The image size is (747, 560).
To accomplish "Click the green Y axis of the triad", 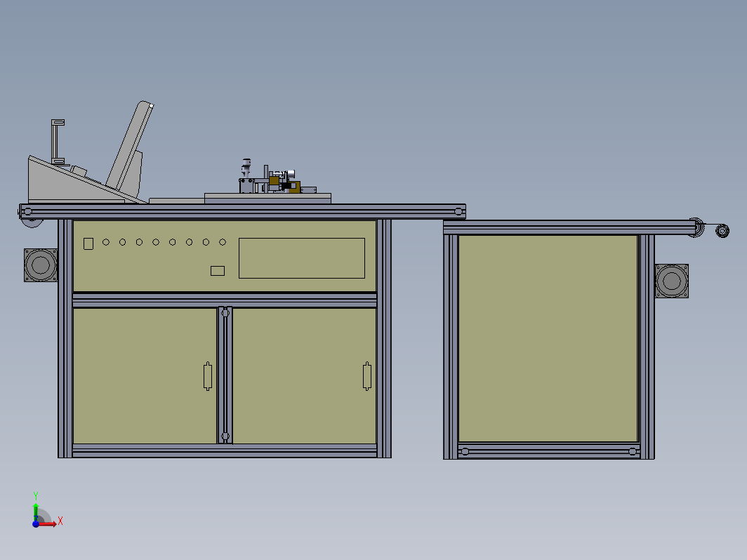I will [36, 512].
